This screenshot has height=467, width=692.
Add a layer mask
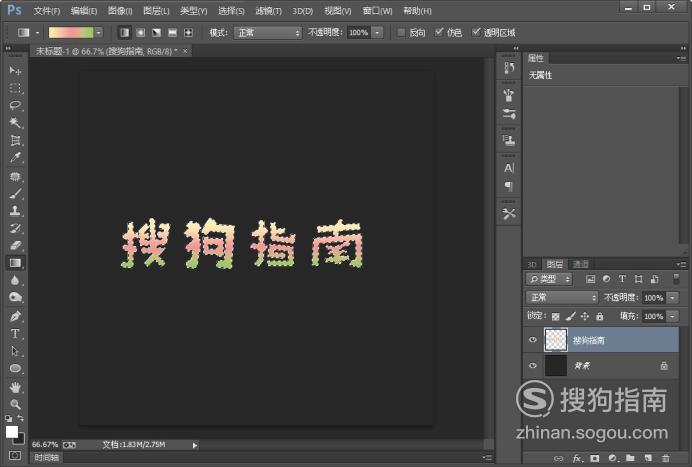point(595,458)
